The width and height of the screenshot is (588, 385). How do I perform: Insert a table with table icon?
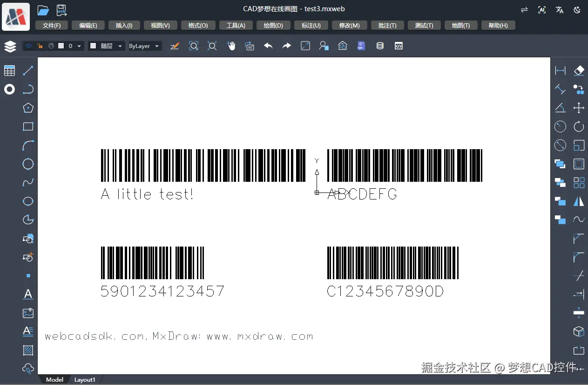10,71
